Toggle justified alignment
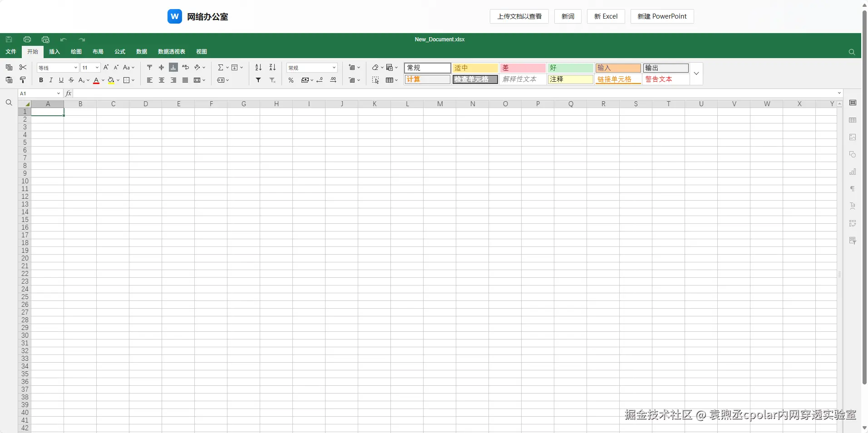This screenshot has height=433, width=868. pos(185,80)
